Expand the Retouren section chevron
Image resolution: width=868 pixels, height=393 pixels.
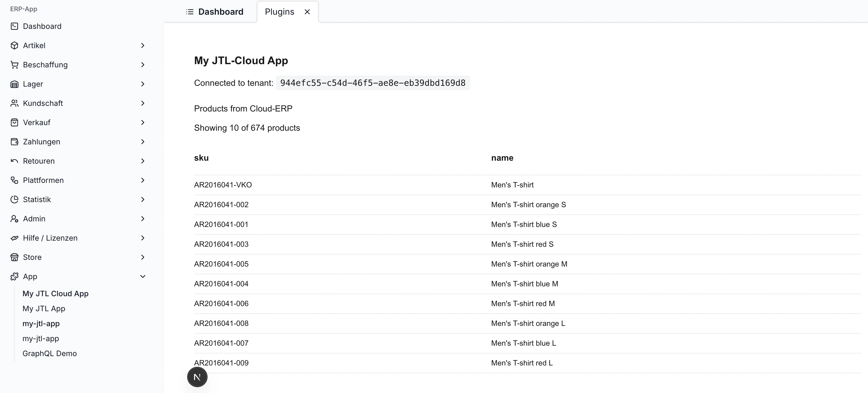pyautogui.click(x=143, y=161)
